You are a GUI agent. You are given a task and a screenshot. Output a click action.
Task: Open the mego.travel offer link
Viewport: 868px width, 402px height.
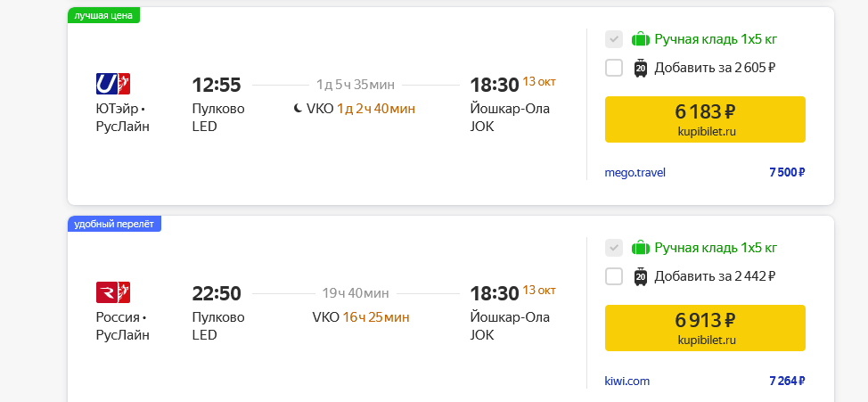coord(635,173)
